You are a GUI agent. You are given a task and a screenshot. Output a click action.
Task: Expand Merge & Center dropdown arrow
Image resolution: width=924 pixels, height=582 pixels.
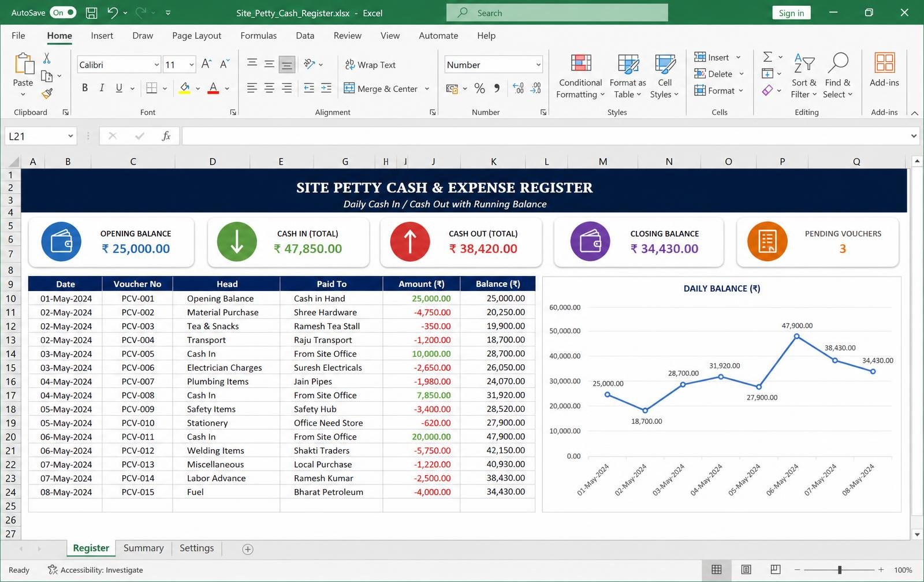pyautogui.click(x=427, y=88)
